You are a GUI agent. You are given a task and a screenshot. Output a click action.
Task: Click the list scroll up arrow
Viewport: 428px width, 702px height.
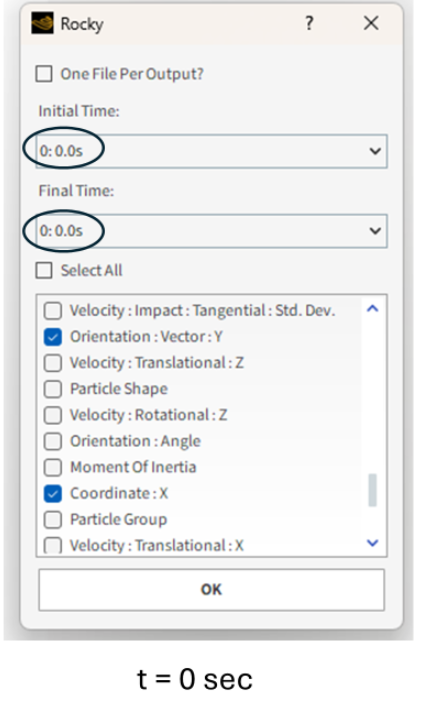[x=372, y=308]
